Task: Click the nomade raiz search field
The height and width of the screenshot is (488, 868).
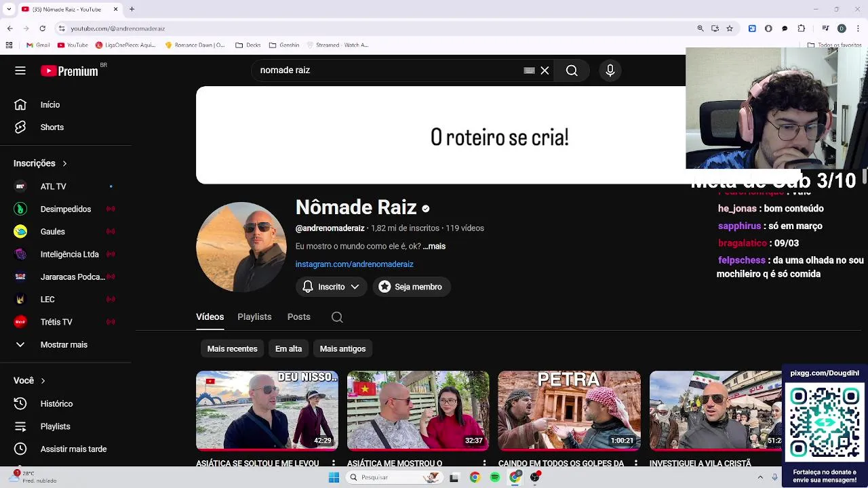Action: coord(387,70)
